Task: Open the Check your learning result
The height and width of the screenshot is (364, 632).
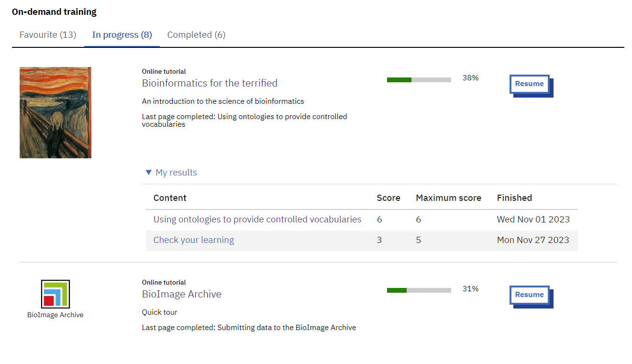Action: [x=194, y=240]
